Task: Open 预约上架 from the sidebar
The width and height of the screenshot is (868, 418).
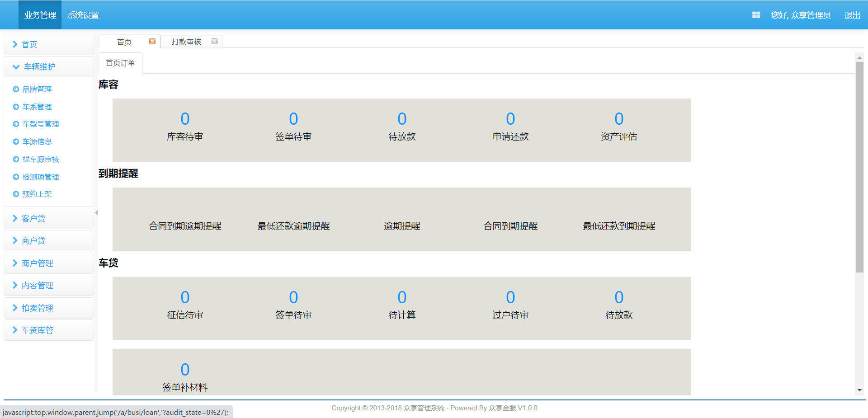Action: (37, 194)
